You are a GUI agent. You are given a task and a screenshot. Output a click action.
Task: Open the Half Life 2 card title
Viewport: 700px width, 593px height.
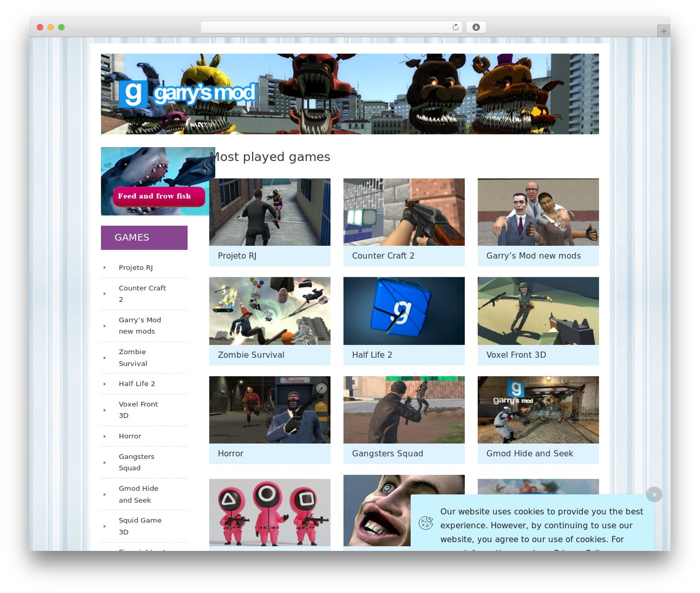tap(372, 355)
